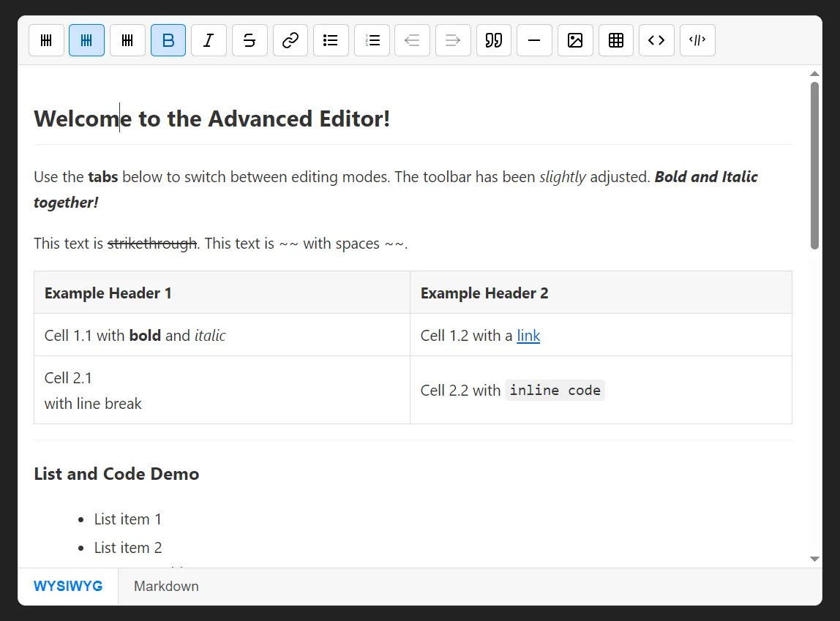Switch to the Markdown tab

pyautogui.click(x=166, y=586)
